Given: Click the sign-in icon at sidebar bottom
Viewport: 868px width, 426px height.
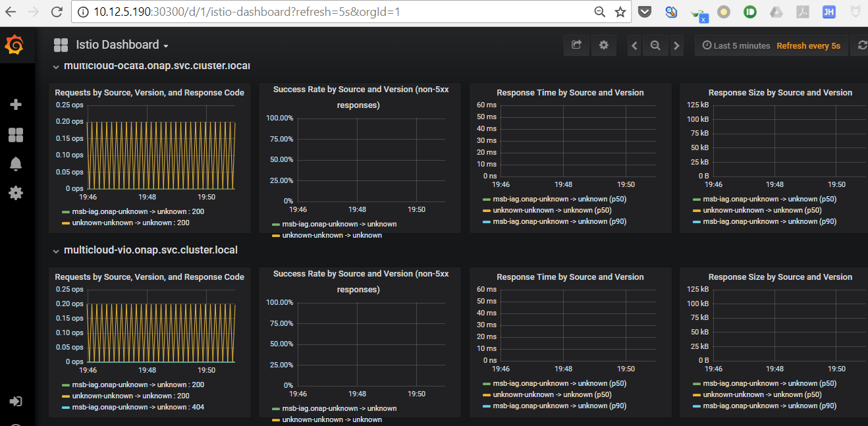Looking at the screenshot, I should pos(16,401).
